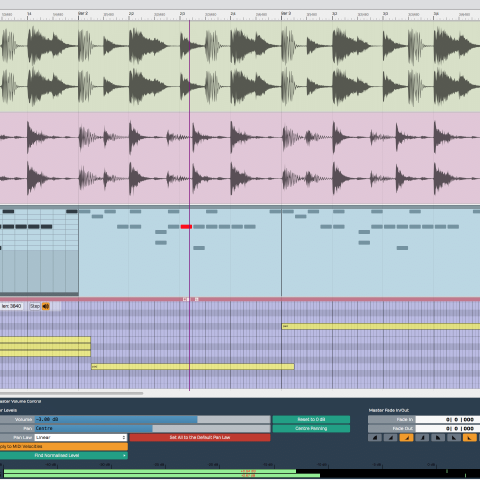Click the Centre Panning button

(x=311, y=428)
